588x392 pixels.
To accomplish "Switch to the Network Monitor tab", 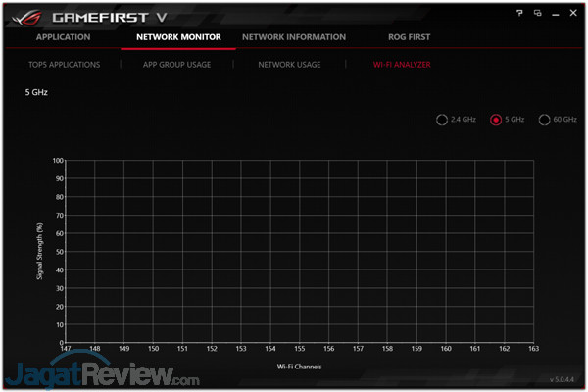I will tap(178, 37).
